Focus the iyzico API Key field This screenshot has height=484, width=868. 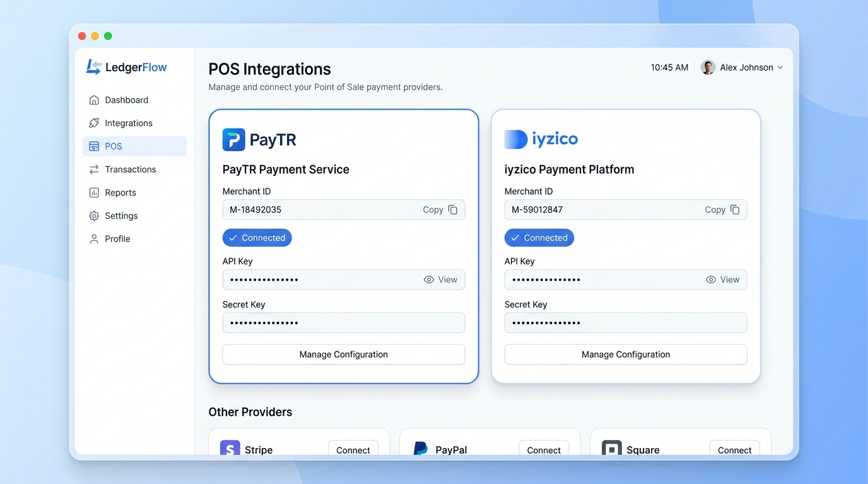click(x=626, y=280)
